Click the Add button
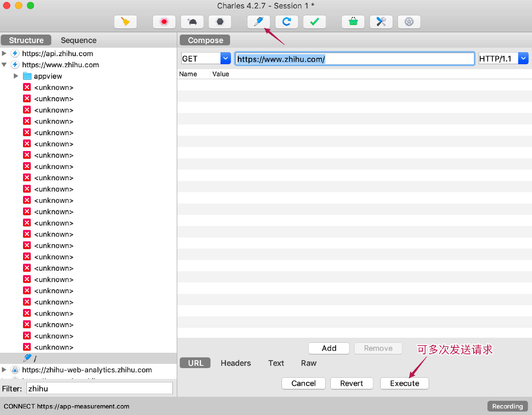Screen dimensions: 532x415 pyautogui.click(x=329, y=348)
